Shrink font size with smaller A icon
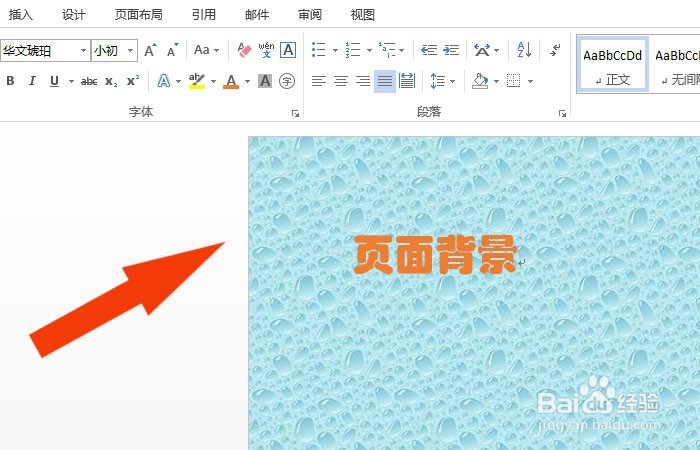 pyautogui.click(x=173, y=50)
